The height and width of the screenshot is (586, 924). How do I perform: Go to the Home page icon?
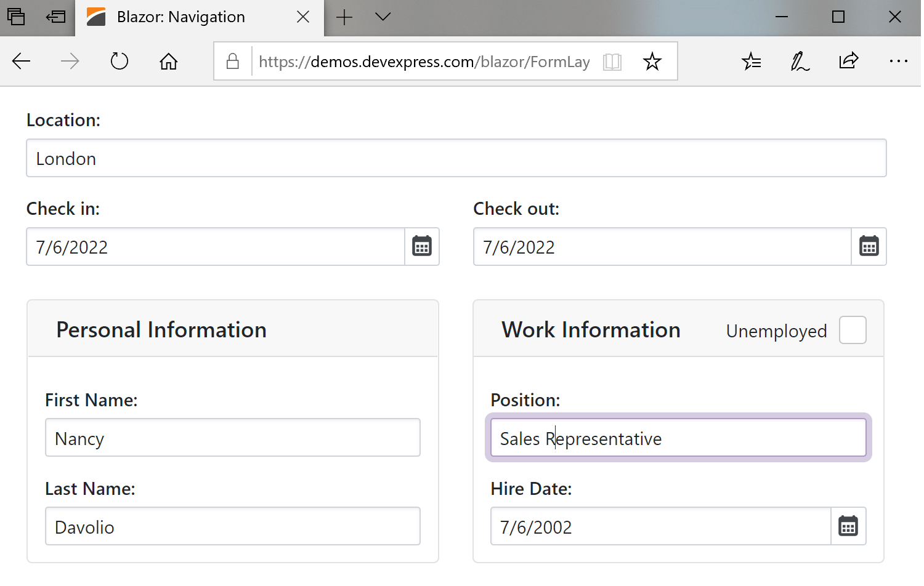168,62
